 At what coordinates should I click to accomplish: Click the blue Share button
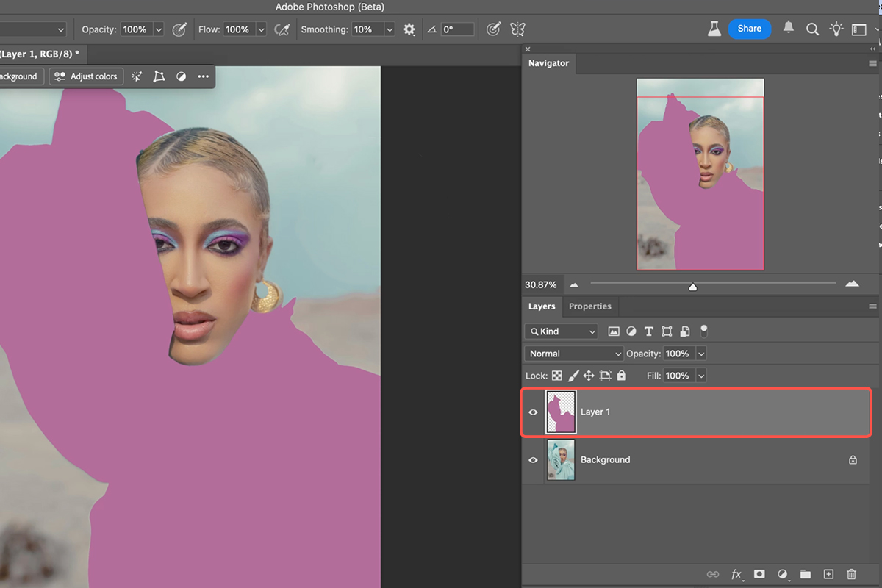click(749, 29)
